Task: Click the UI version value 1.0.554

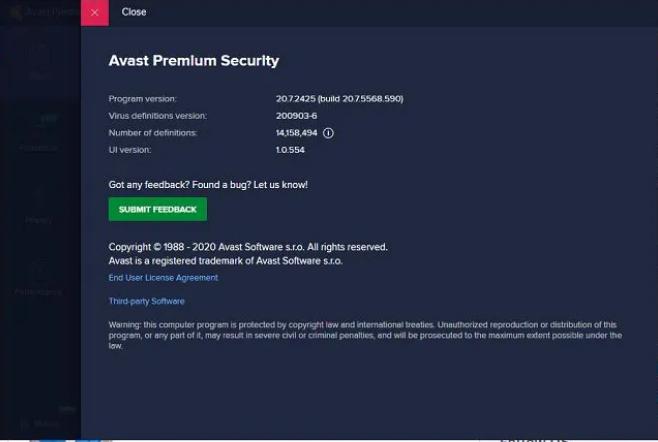Action: (290, 149)
